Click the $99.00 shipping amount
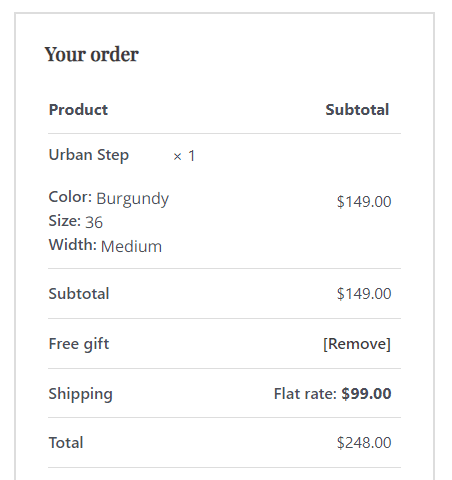The width and height of the screenshot is (452, 480). pos(366,394)
